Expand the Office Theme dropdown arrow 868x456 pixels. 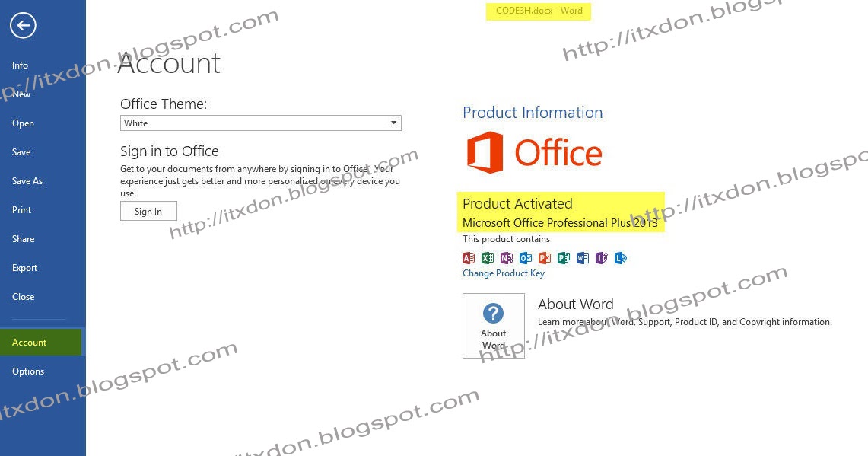[x=393, y=123]
